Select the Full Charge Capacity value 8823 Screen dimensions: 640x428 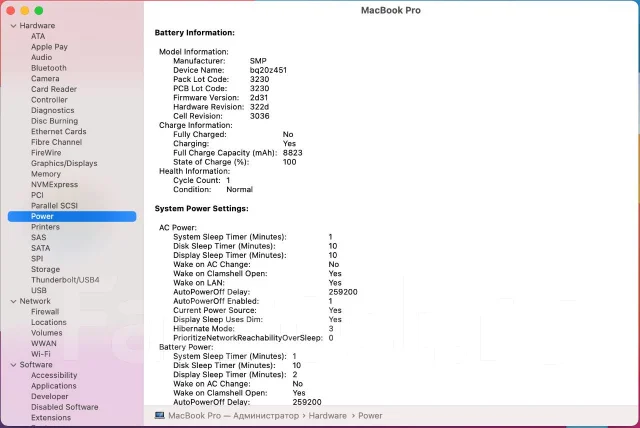293,153
